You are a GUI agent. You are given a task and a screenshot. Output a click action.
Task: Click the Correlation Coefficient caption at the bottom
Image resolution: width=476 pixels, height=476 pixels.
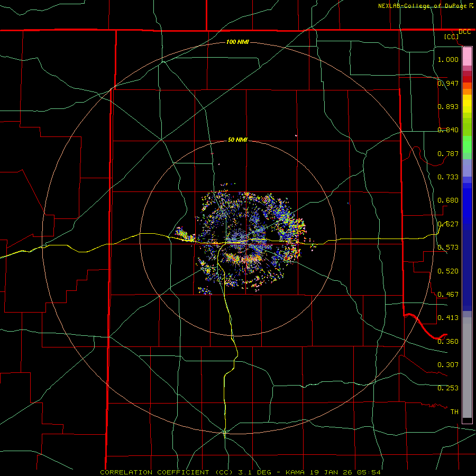(x=240, y=472)
